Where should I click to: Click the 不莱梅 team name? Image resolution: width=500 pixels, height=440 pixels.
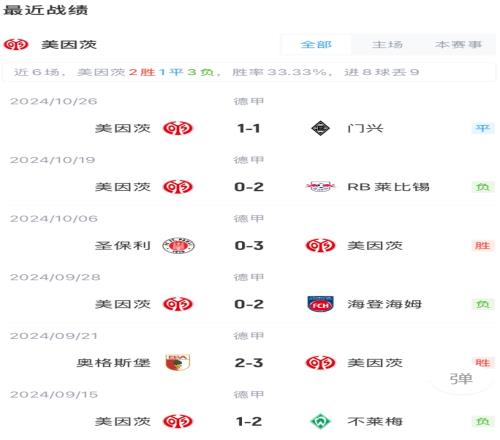tap(375, 421)
